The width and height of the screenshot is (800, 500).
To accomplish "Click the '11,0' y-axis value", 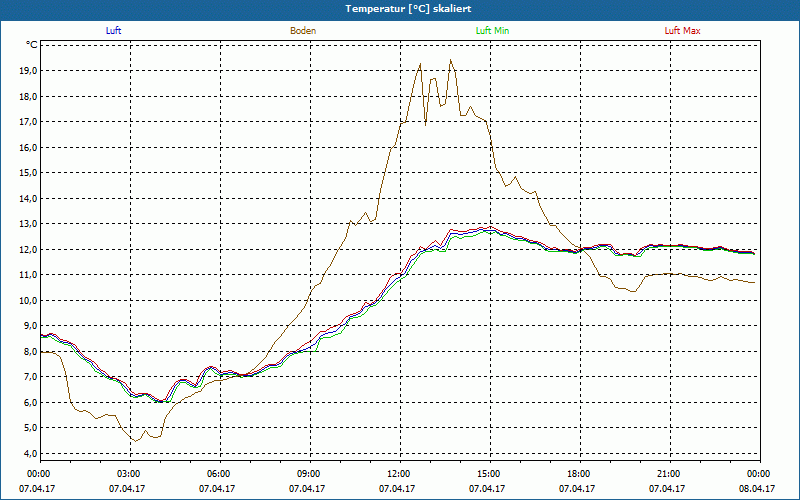I will pos(28,274).
